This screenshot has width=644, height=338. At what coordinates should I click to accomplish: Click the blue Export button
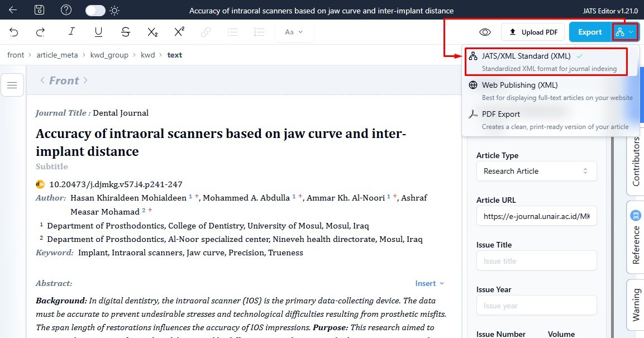pos(589,32)
